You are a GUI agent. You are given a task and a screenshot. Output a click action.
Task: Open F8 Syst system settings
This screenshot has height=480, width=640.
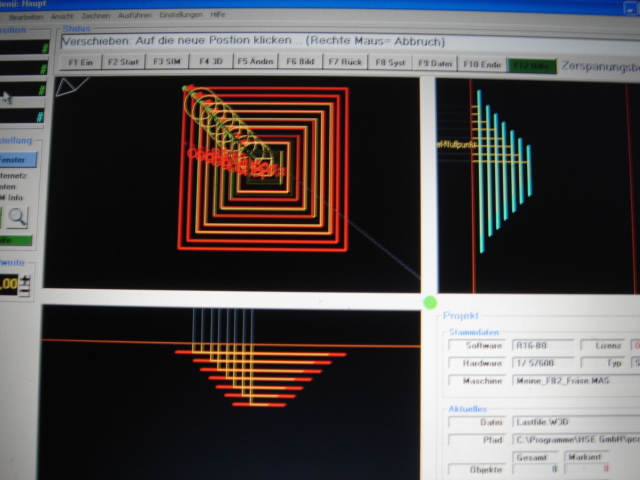pos(390,62)
